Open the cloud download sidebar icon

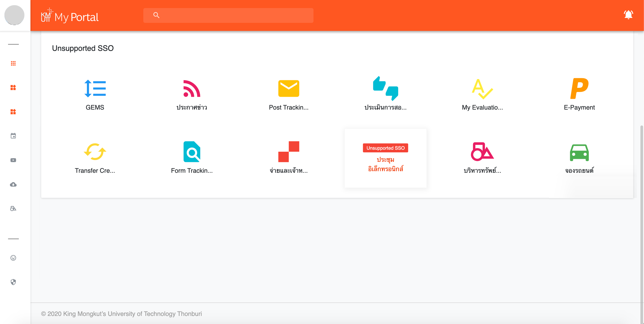pos(13,184)
